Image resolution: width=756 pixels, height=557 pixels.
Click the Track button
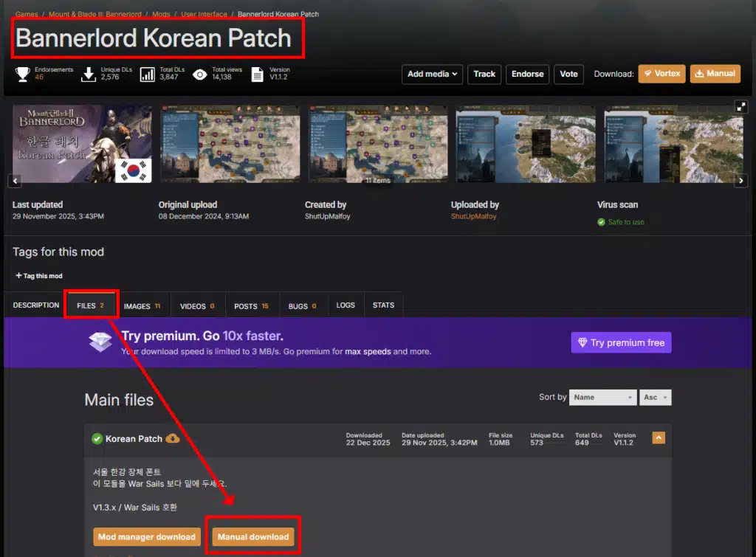[x=484, y=75]
